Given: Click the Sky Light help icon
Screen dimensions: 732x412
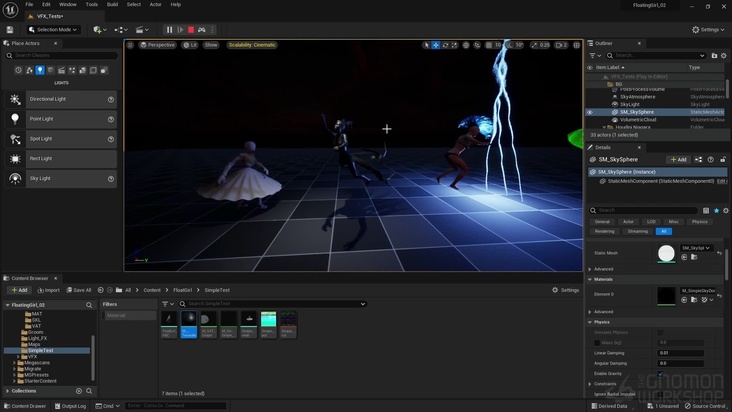Looking at the screenshot, I should [111, 179].
